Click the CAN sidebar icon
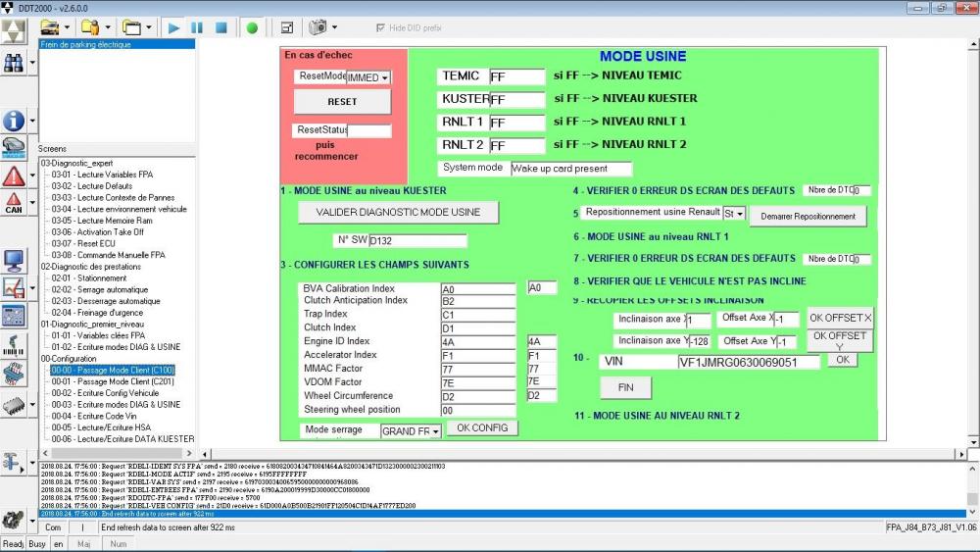Screen dimensions: 980x552 [13, 203]
